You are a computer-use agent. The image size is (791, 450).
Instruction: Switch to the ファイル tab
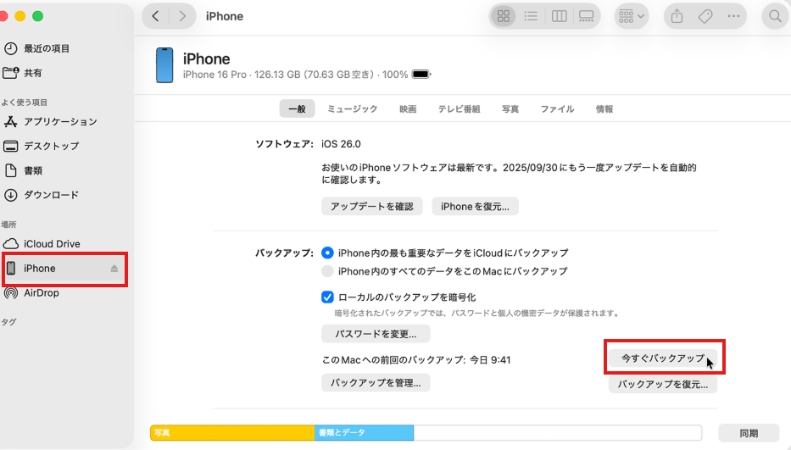click(x=557, y=109)
